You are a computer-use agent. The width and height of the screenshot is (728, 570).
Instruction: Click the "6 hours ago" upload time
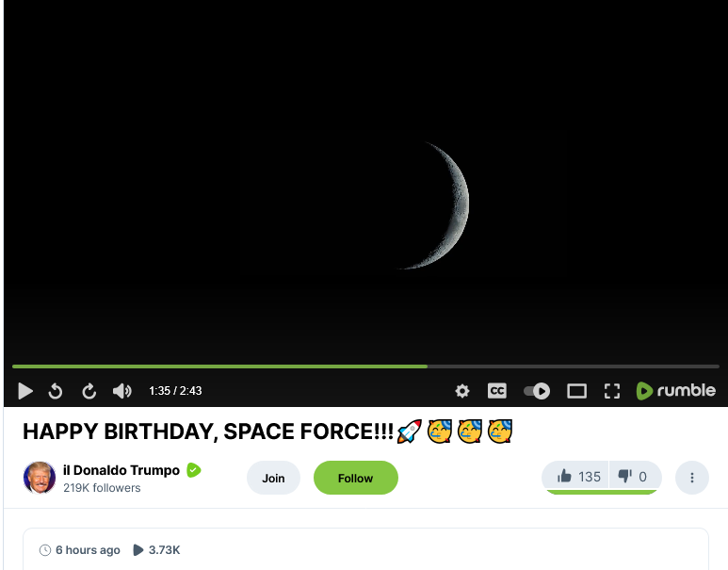[88, 550]
